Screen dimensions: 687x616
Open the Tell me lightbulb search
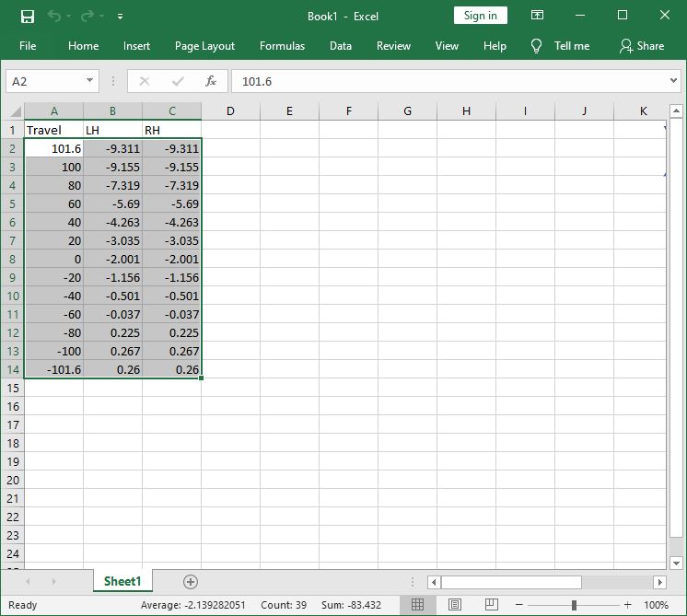coord(537,46)
